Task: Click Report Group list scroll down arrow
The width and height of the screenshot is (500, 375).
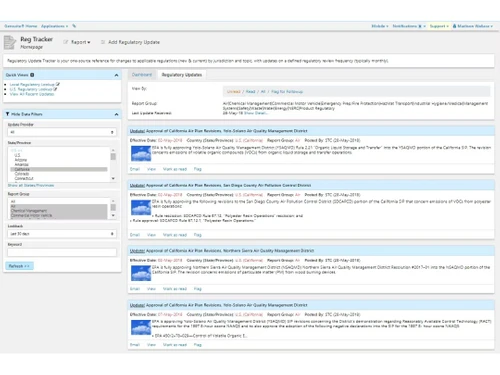Action: click(113, 216)
